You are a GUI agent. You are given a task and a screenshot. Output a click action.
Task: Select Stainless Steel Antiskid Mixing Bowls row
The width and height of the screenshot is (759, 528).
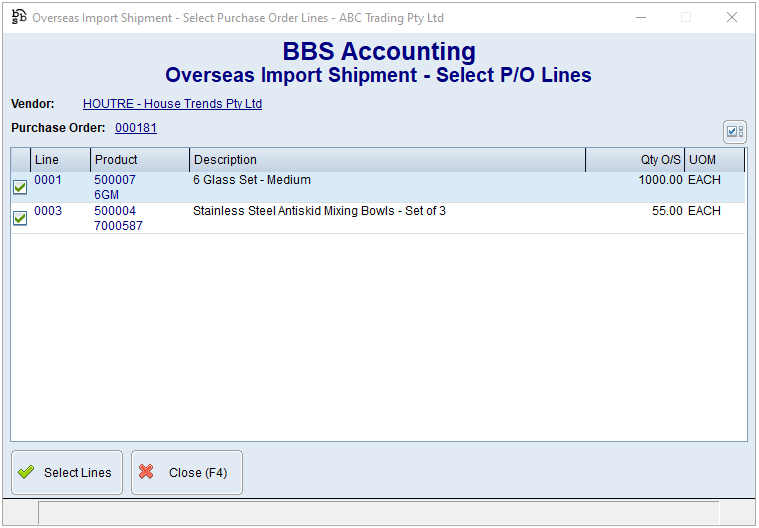point(319,211)
